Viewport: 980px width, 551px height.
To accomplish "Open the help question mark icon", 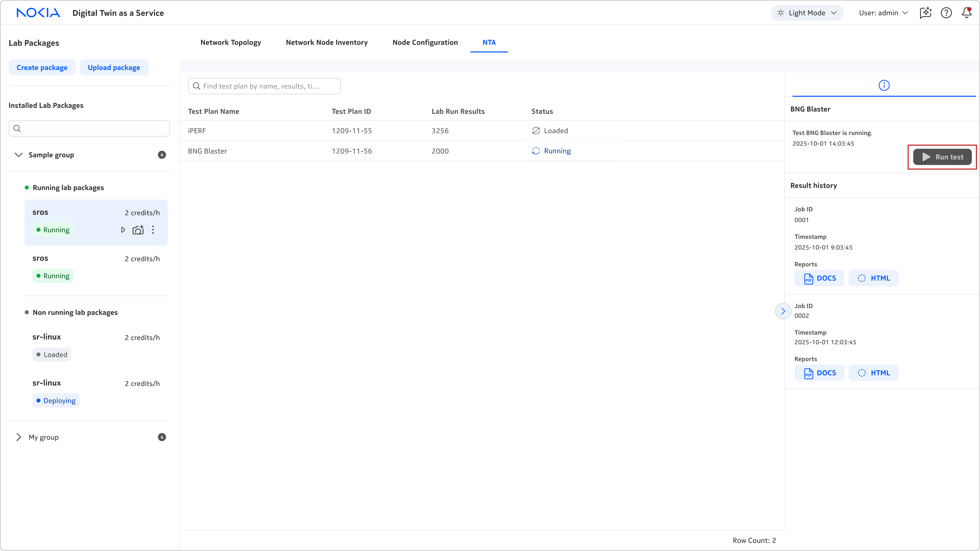I will pos(946,13).
